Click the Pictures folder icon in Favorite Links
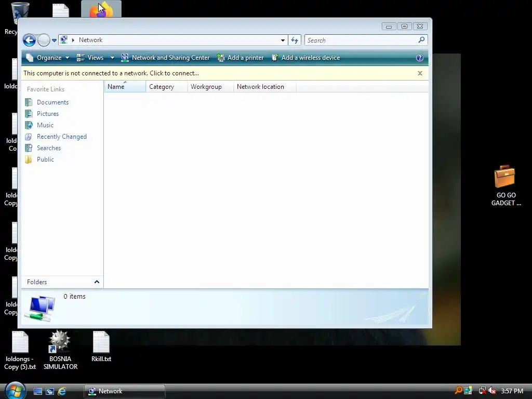This screenshot has height=399, width=532. [29, 114]
